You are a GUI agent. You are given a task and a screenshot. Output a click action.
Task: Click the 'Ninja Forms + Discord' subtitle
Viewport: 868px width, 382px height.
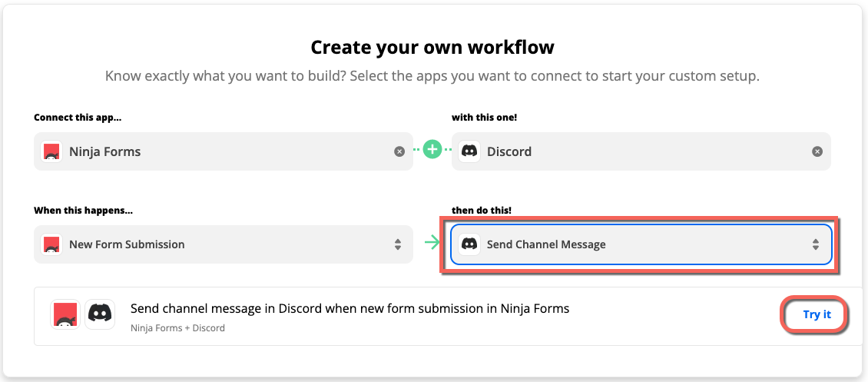177,328
